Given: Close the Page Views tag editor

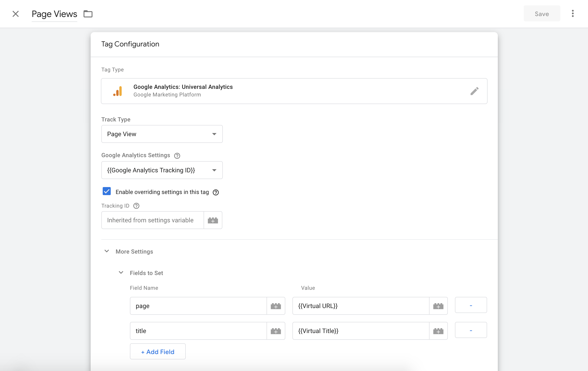Looking at the screenshot, I should tap(16, 14).
